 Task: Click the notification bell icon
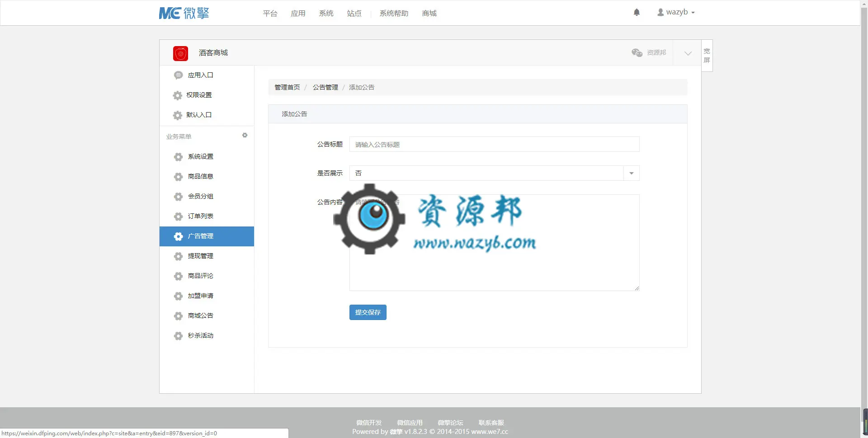[x=637, y=12]
